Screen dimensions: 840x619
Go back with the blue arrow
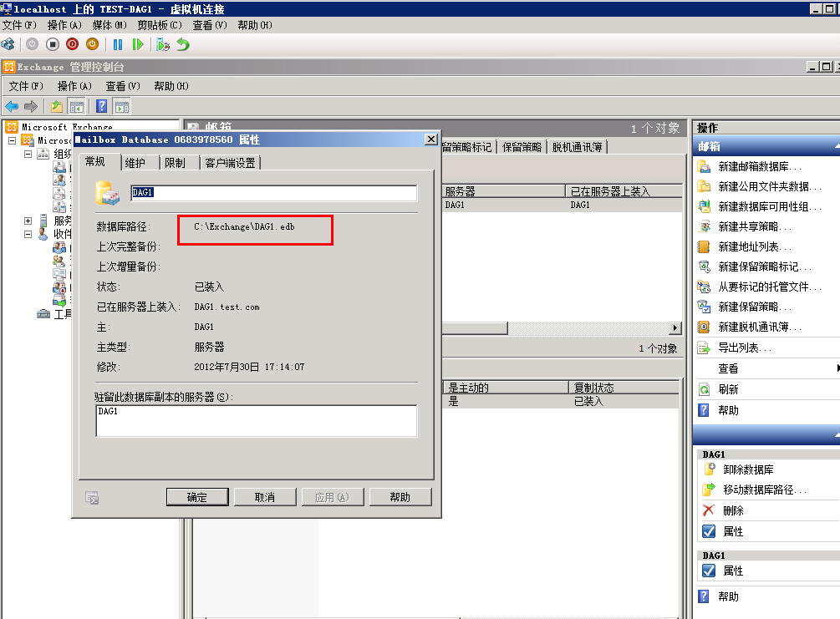(11, 107)
